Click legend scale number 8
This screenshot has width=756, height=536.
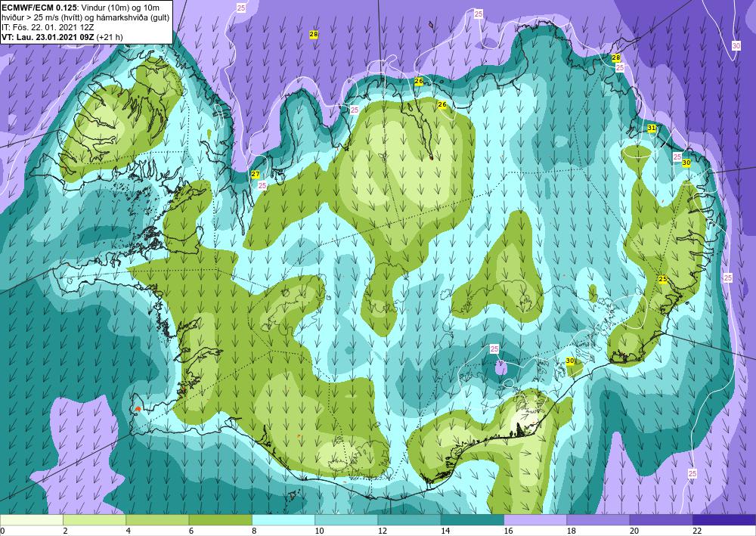point(253,531)
